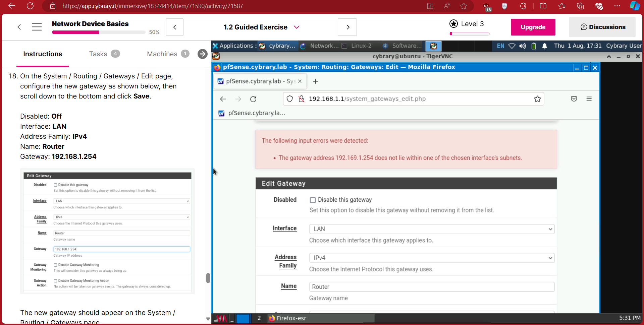Go to the next activity arrow
This screenshot has width=644, height=325.
[x=347, y=27]
